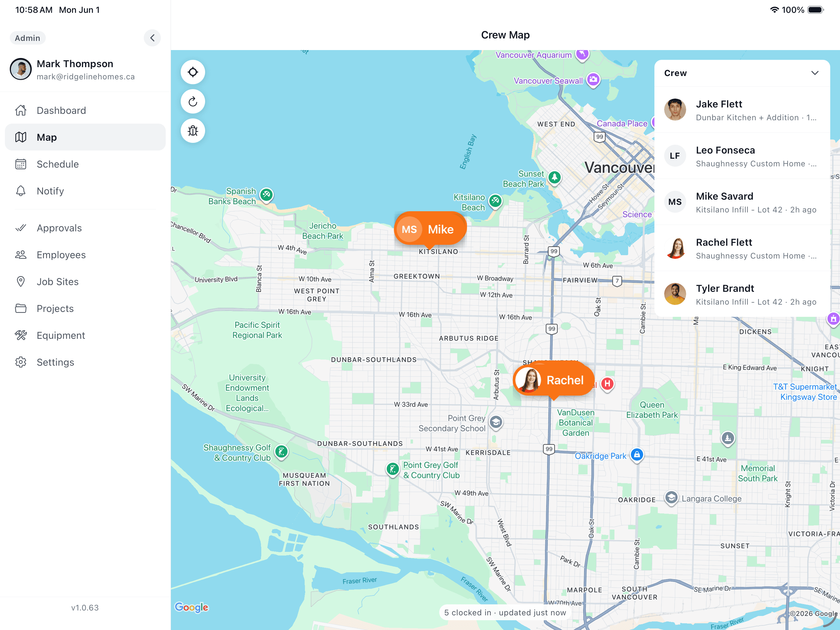Click the Wi-Fi status icon
The image size is (840, 630).
[774, 10]
